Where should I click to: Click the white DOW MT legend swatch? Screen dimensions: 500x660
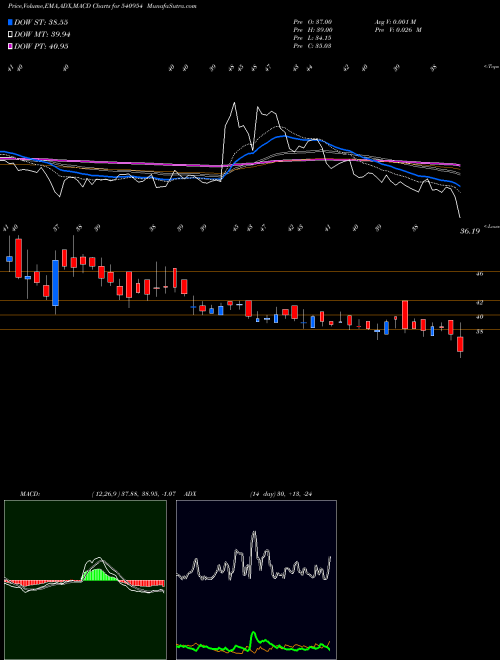(x=10, y=35)
